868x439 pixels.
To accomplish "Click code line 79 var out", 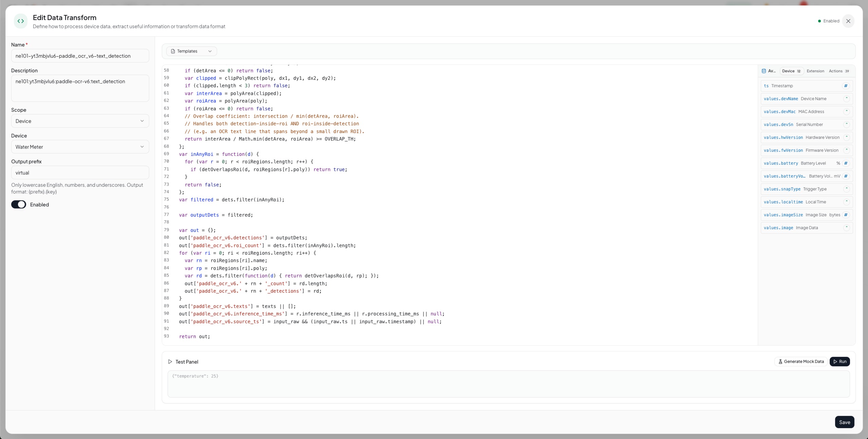I will (x=197, y=230).
